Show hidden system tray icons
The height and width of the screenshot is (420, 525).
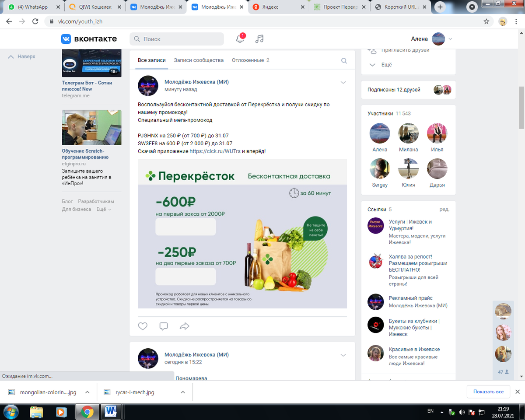point(442,412)
